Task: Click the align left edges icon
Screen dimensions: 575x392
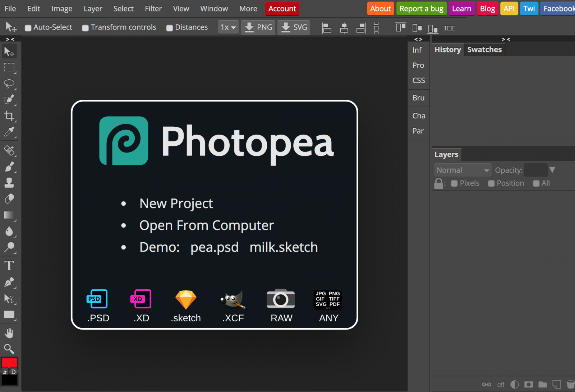Action: click(327, 28)
